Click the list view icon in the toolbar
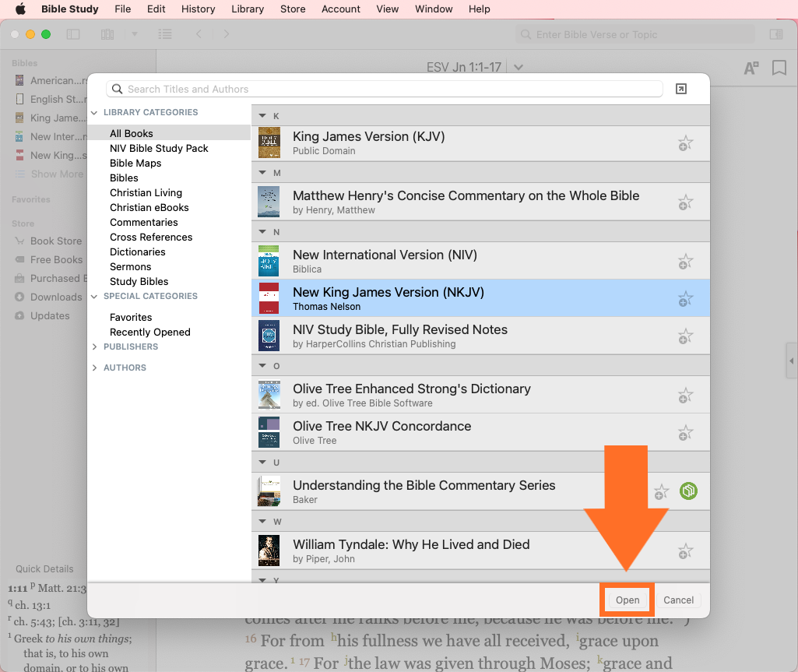Viewport: 798px width, 672px height. click(164, 34)
